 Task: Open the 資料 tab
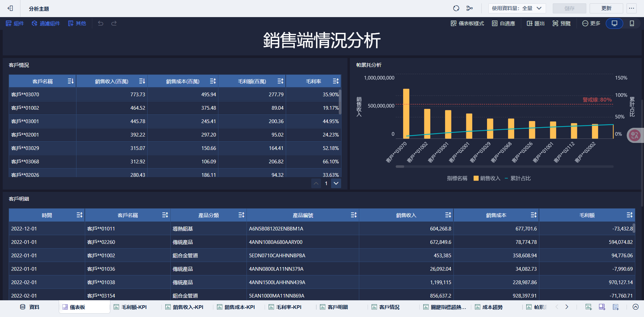coord(30,307)
